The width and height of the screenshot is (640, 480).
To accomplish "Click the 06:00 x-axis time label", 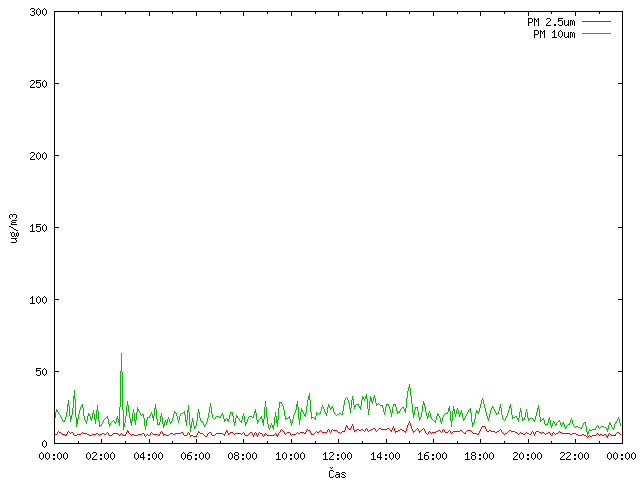I will pyautogui.click(x=196, y=456).
